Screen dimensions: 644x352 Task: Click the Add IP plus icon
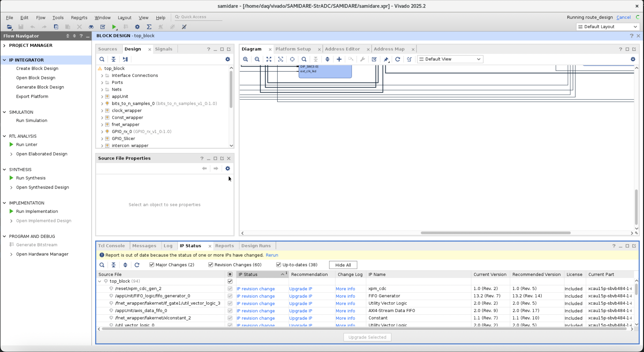(339, 59)
